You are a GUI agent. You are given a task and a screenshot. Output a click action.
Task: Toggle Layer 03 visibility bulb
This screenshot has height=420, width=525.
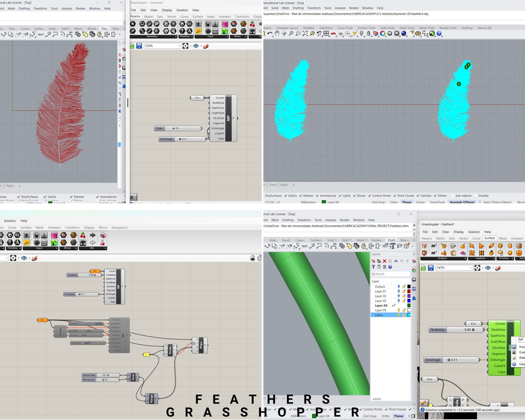click(399, 301)
